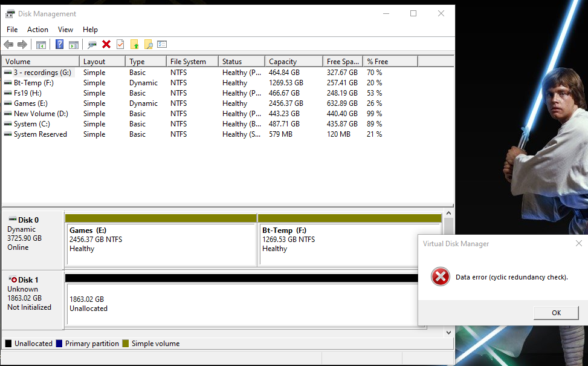Click the black Unallocated legend swatch

click(x=8, y=344)
